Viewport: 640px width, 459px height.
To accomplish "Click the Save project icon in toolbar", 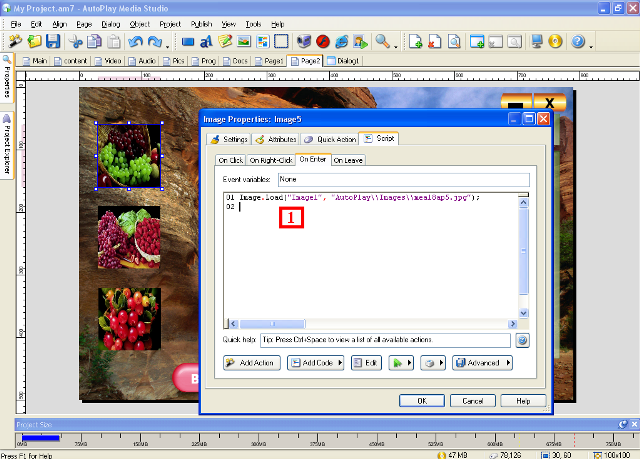I will pos(53,42).
